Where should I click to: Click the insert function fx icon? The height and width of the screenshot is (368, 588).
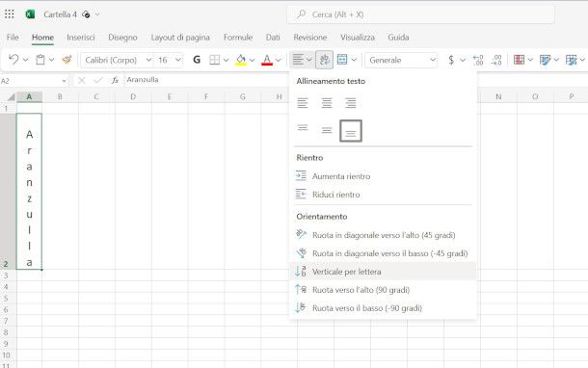click(x=115, y=80)
